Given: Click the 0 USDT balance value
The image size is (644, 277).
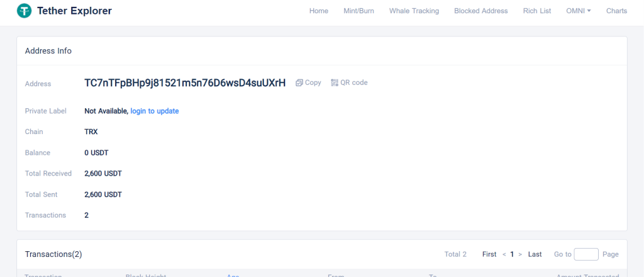Looking at the screenshot, I should 96,153.
